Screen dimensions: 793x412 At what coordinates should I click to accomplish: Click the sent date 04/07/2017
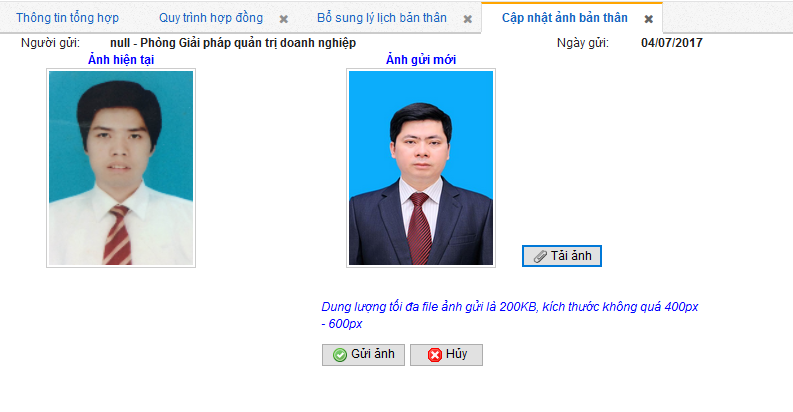click(x=672, y=43)
